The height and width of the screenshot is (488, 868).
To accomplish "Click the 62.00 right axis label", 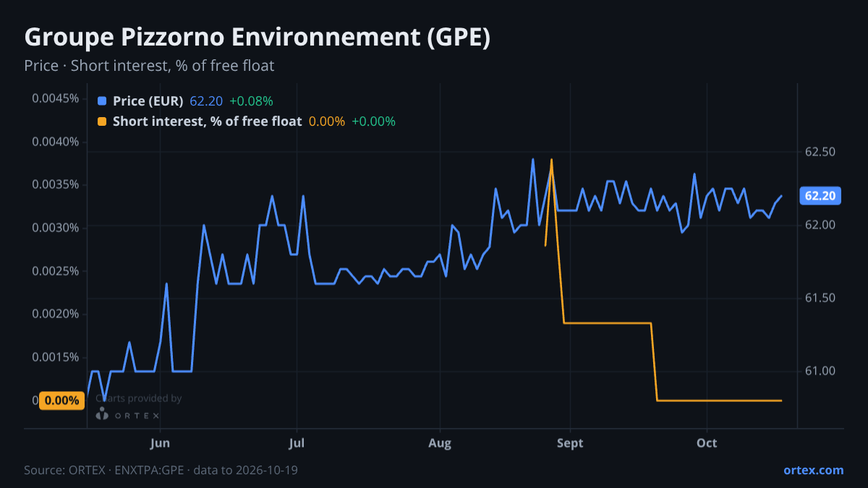I will (x=820, y=225).
